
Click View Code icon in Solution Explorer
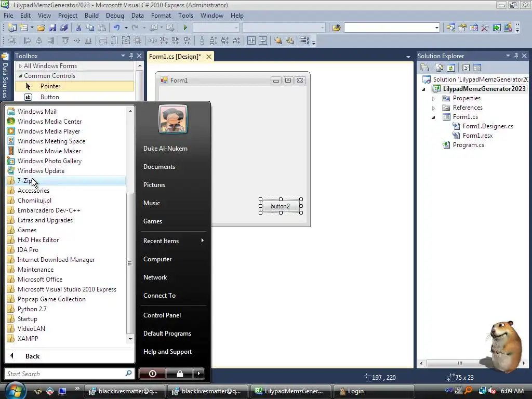466,68
